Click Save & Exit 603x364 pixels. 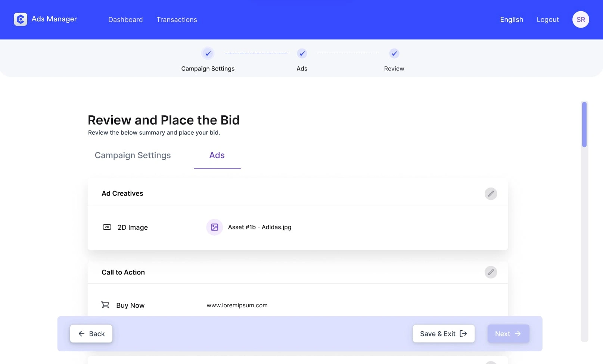[x=444, y=334]
